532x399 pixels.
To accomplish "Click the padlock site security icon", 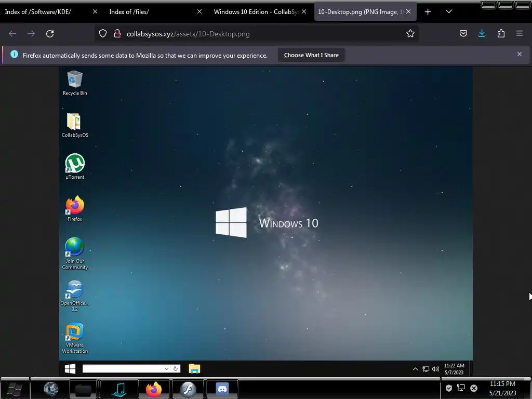I will point(117,33).
